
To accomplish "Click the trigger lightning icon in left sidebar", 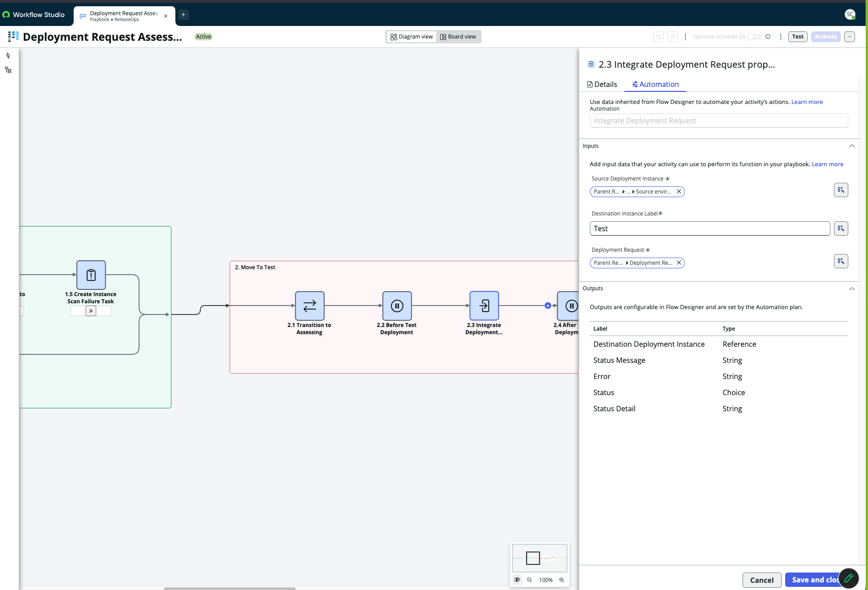I will coord(8,56).
